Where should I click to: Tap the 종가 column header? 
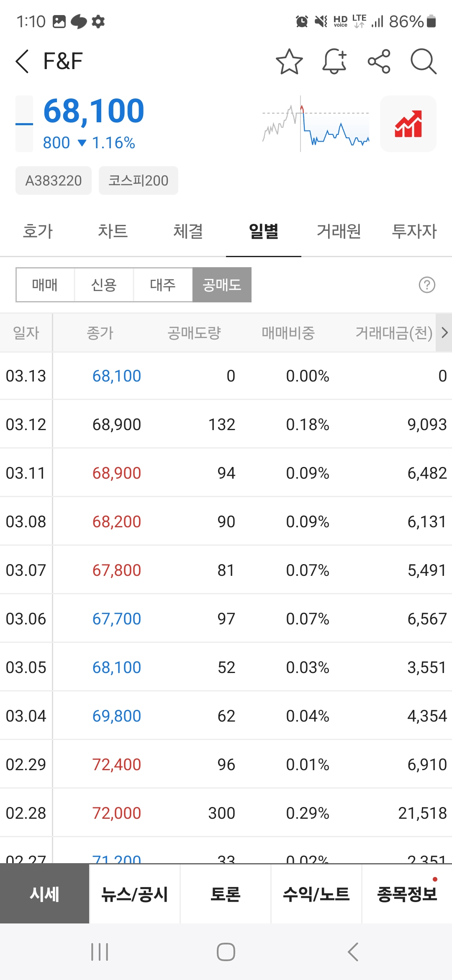pyautogui.click(x=100, y=333)
